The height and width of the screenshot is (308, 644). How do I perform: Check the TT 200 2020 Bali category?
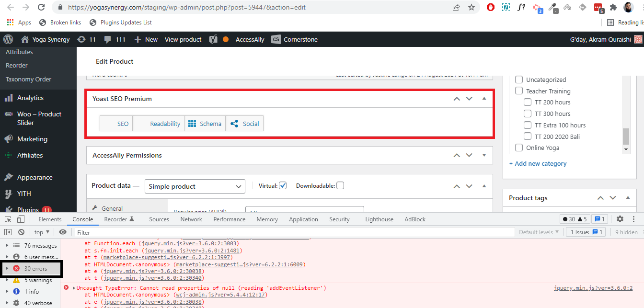pyautogui.click(x=528, y=137)
